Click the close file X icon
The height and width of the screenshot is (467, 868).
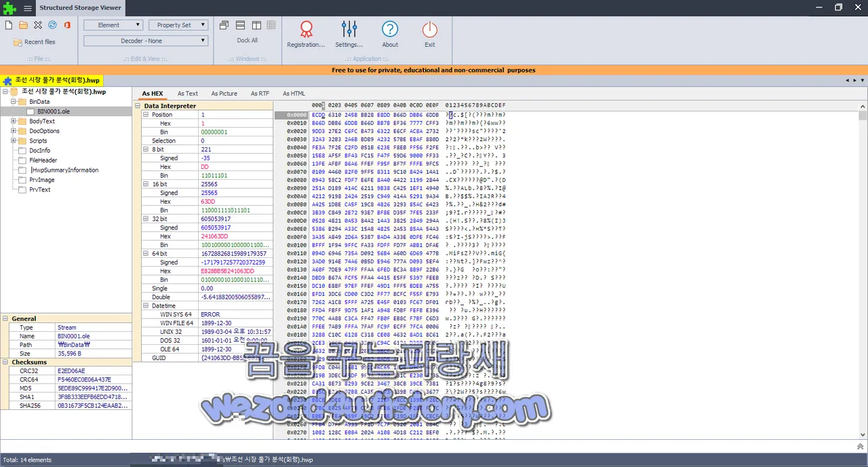point(38,25)
